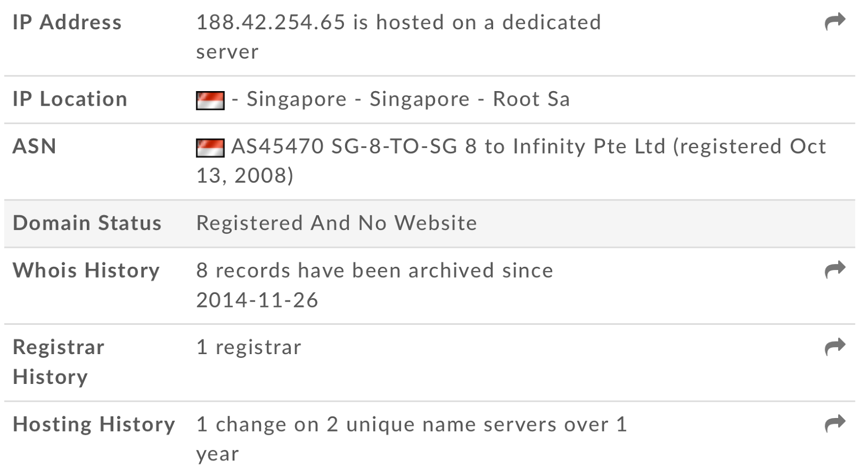Click the Singapore - Singapore - Root Sa text

click(408, 99)
